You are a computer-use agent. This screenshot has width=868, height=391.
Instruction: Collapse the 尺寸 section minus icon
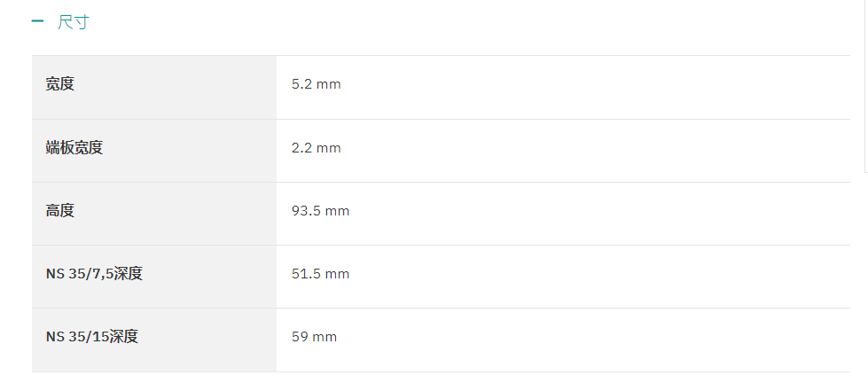[37, 21]
